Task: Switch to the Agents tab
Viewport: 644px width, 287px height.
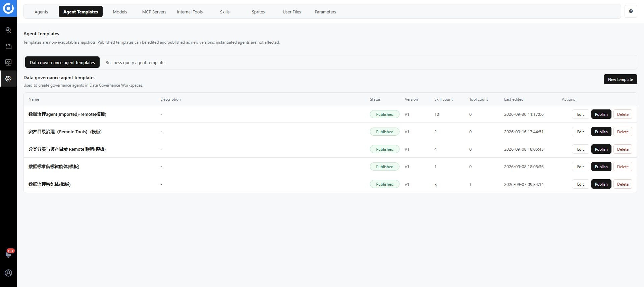Action: pyautogui.click(x=41, y=12)
